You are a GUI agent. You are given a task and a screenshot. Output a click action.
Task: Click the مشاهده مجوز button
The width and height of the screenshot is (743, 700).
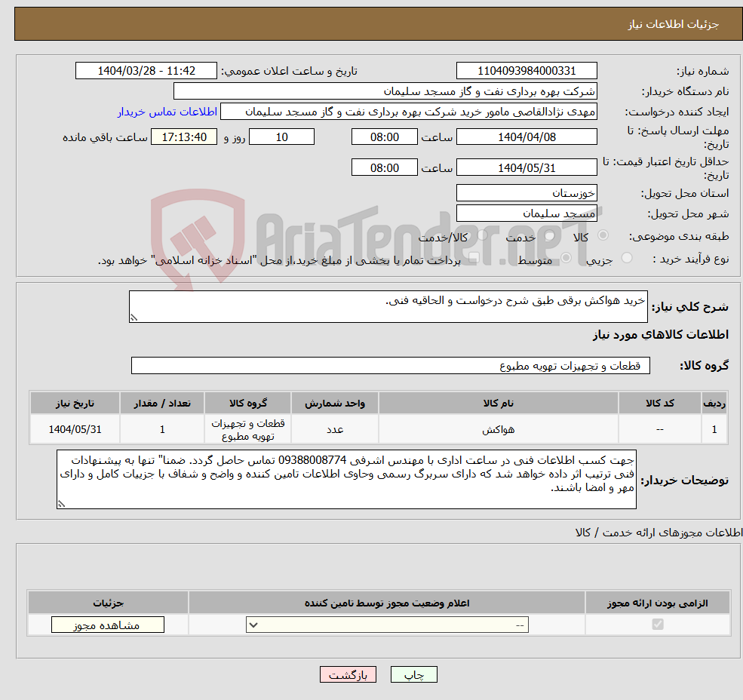pos(108,625)
